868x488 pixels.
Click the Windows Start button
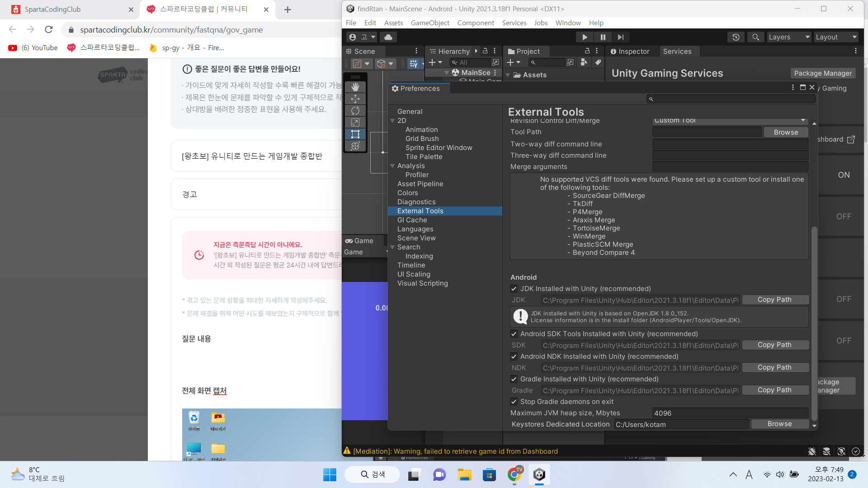click(330, 474)
